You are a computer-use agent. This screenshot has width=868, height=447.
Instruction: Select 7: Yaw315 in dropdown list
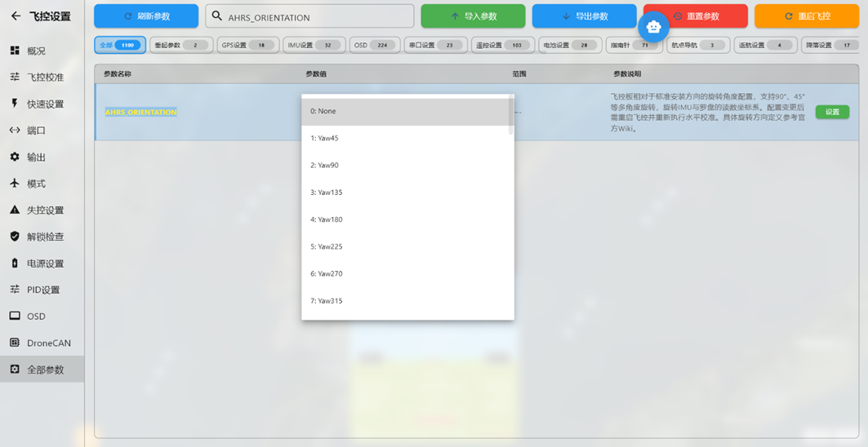pyautogui.click(x=406, y=301)
